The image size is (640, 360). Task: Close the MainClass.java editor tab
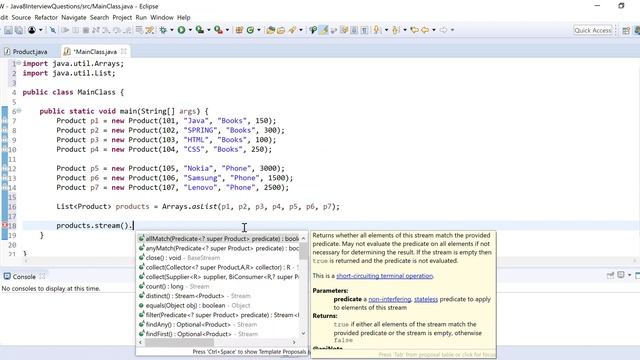[x=124, y=51]
